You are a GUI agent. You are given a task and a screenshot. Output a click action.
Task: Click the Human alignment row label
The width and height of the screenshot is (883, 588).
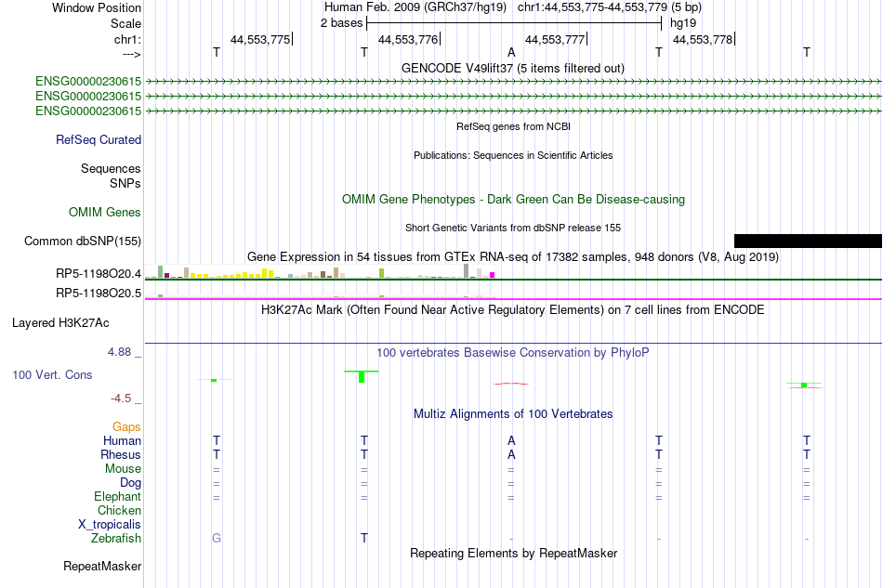click(x=122, y=440)
